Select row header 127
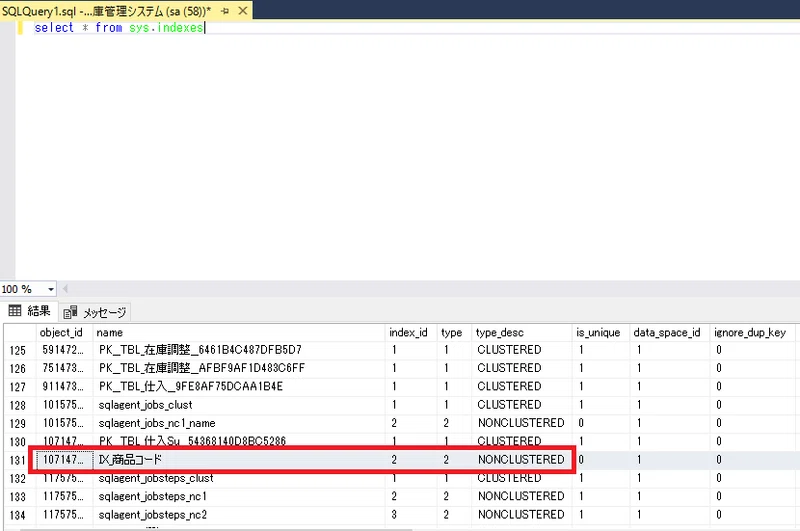Viewport: 800px width, 531px height. click(x=18, y=387)
